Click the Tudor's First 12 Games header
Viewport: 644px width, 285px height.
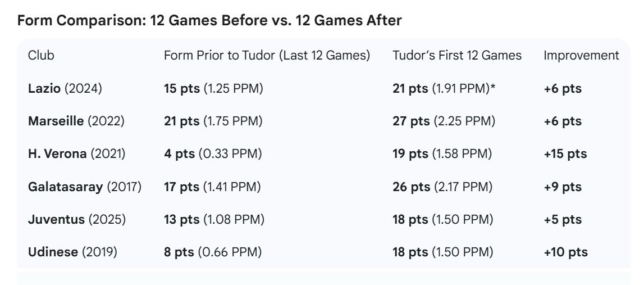pos(457,56)
